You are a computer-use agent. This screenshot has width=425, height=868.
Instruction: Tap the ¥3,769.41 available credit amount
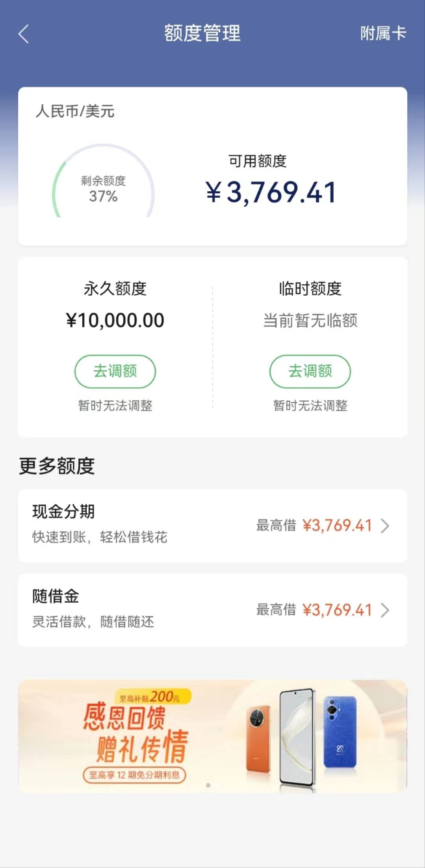pos(271,192)
